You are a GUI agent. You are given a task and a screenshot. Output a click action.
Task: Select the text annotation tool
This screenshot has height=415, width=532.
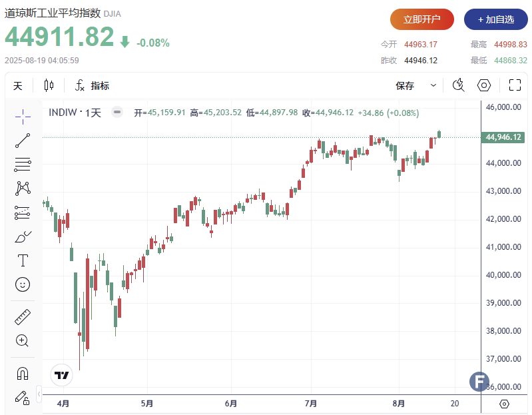pos(23,260)
